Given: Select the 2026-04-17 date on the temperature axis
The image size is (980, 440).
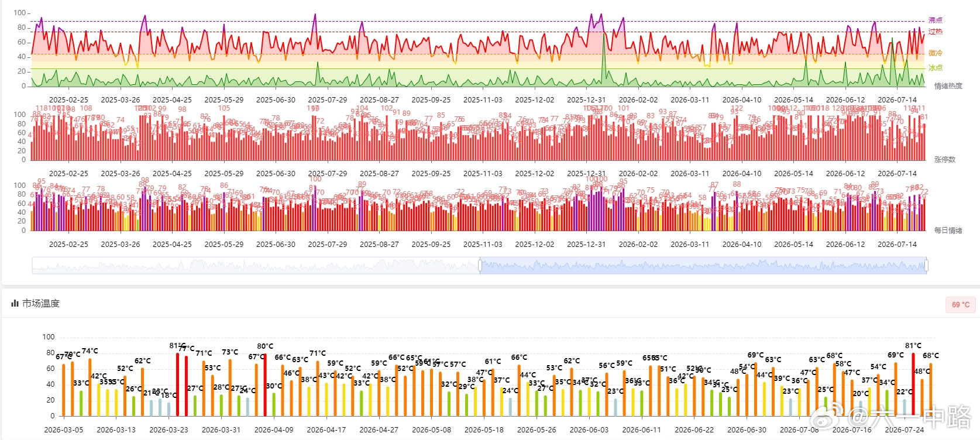Looking at the screenshot, I should pos(326,429).
